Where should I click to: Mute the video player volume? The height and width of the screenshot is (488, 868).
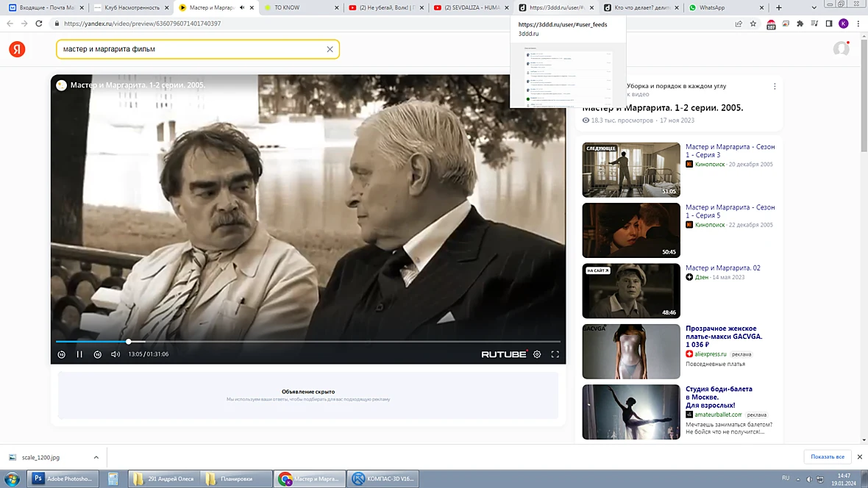pos(115,354)
